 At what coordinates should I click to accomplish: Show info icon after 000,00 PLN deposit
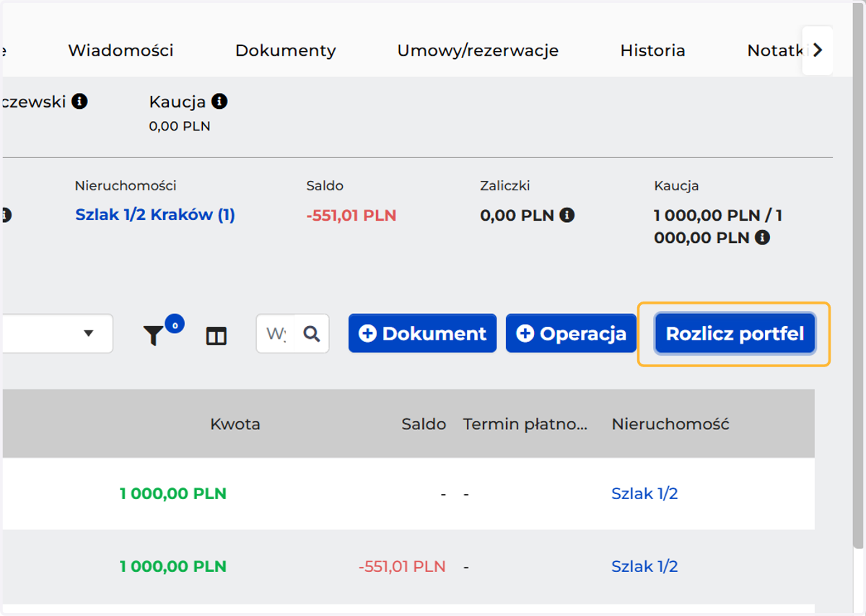pyautogui.click(x=762, y=237)
